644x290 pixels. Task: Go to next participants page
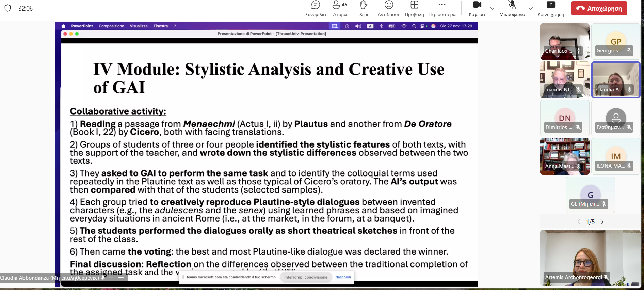click(x=602, y=222)
